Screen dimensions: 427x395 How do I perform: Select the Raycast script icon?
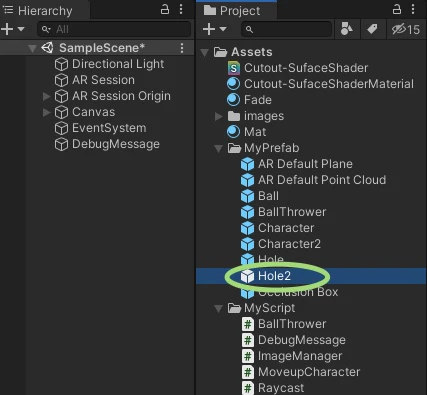[248, 388]
